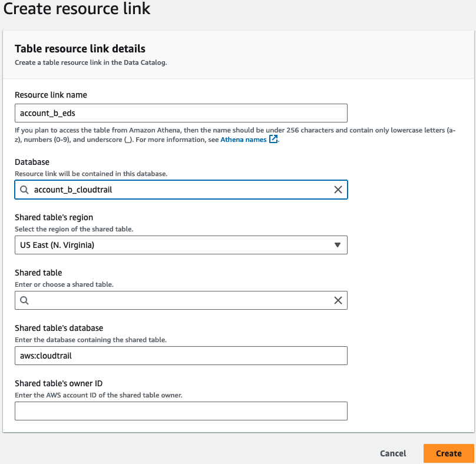Clear the Database field with X icon
The width and height of the screenshot is (476, 464).
point(338,190)
